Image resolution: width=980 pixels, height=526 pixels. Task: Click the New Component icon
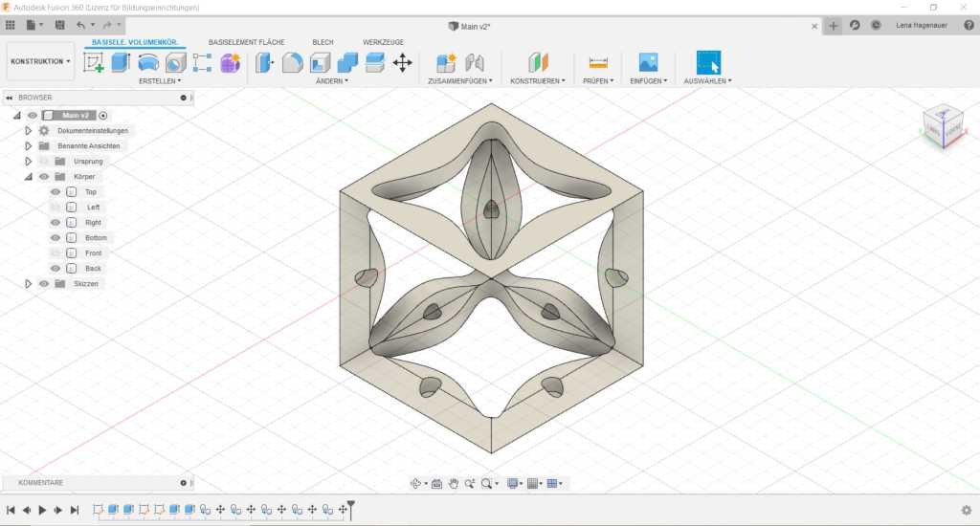click(446, 62)
